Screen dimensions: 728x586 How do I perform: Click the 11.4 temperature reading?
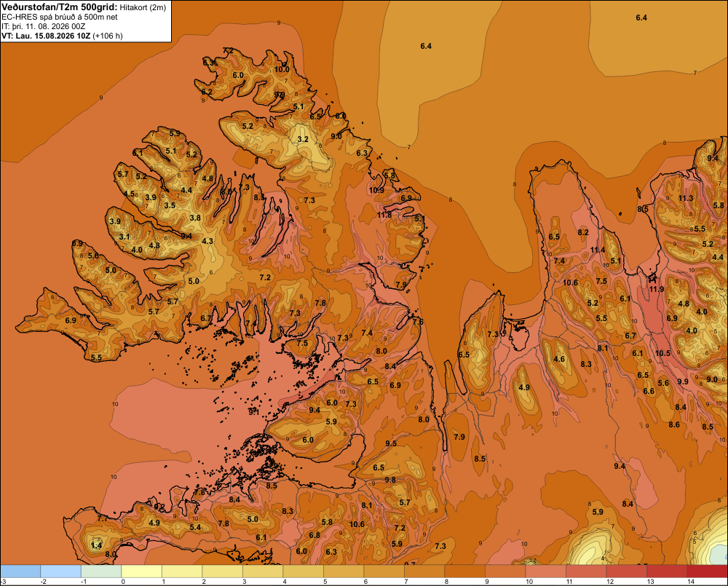[598, 250]
